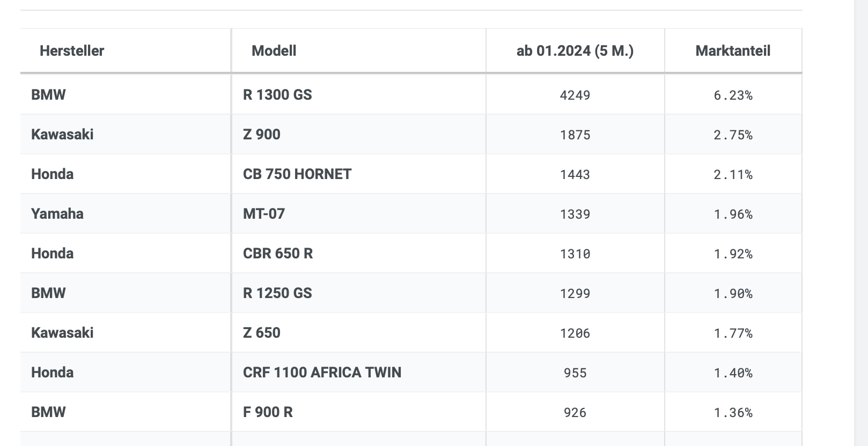868x446 pixels.
Task: Select the R 1300 GS model cell
Action: (277, 95)
